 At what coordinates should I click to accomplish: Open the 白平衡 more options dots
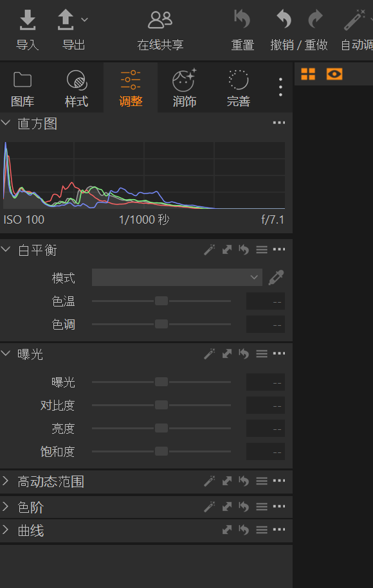tap(279, 249)
